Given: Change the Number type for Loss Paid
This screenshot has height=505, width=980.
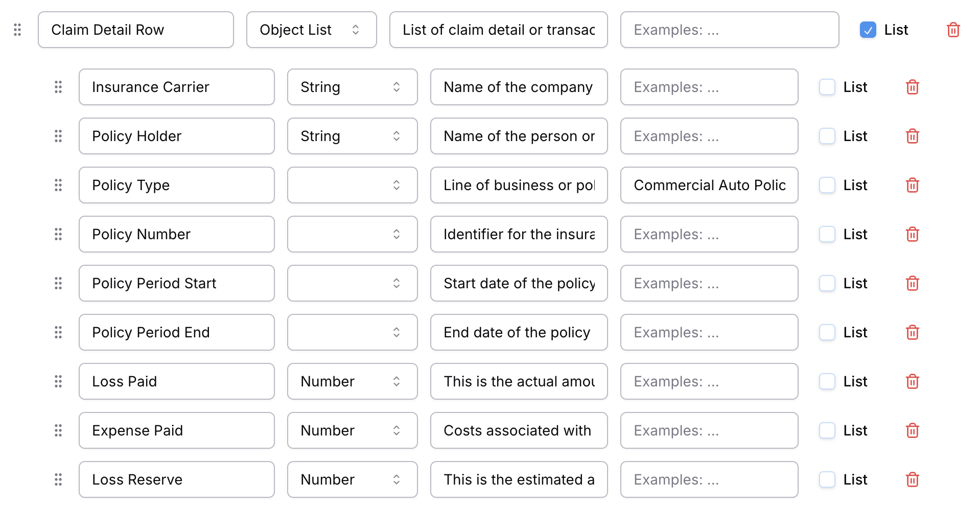Looking at the screenshot, I should 352,381.
